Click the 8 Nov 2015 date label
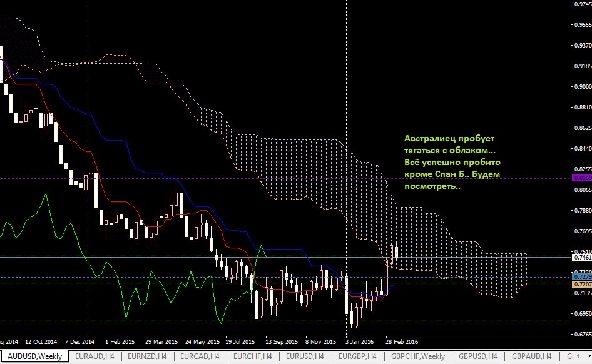Screen dimensions: 592x364 (x=320, y=341)
